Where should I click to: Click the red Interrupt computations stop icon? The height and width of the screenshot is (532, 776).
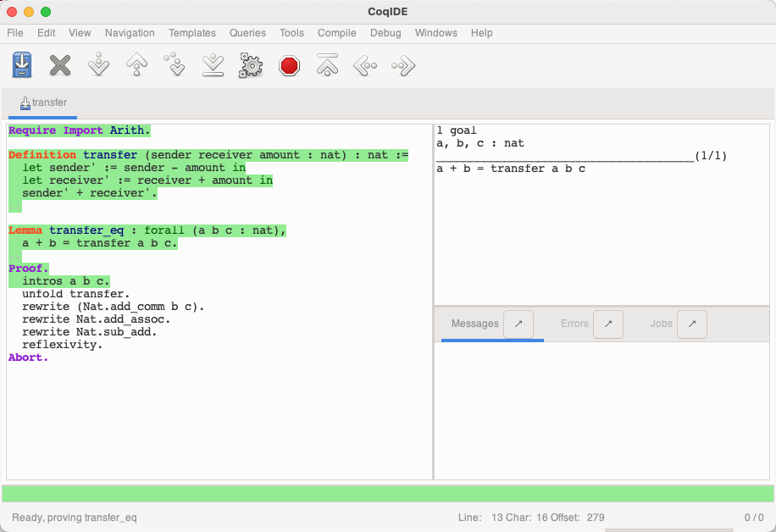[289, 65]
